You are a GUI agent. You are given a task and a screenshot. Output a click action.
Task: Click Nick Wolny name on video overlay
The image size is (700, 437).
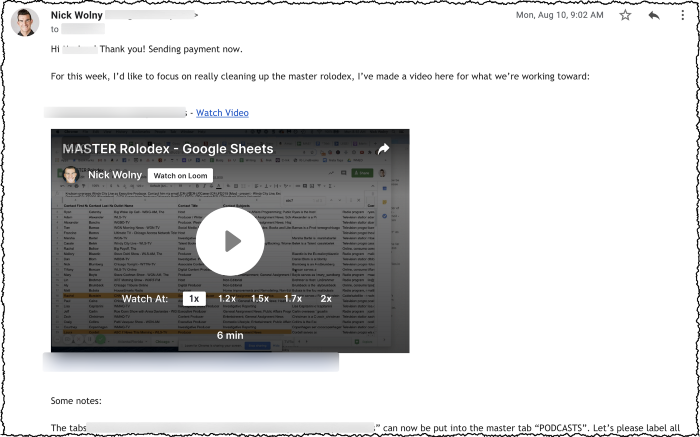pyautogui.click(x=115, y=175)
